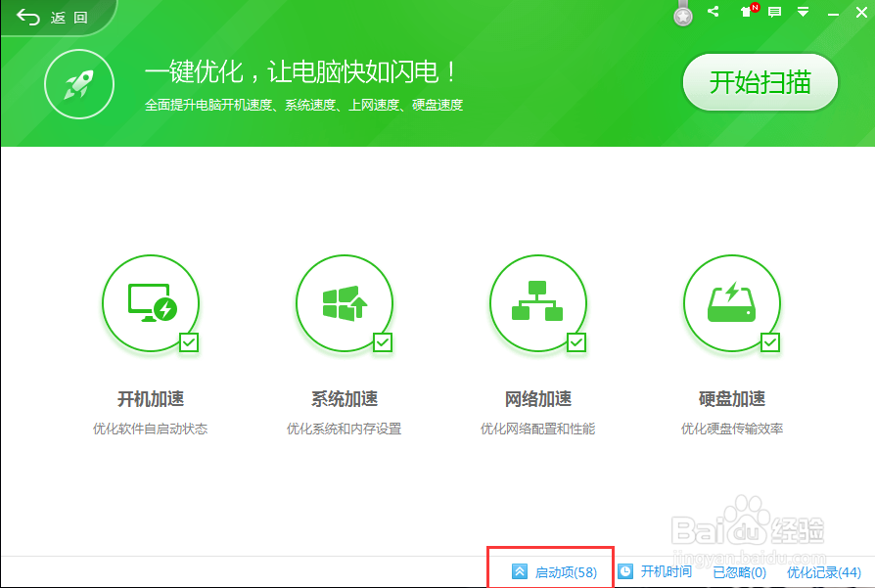This screenshot has width=875, height=588.
Task: Click 优化网络配置和性能 description text
Action: [x=538, y=429]
